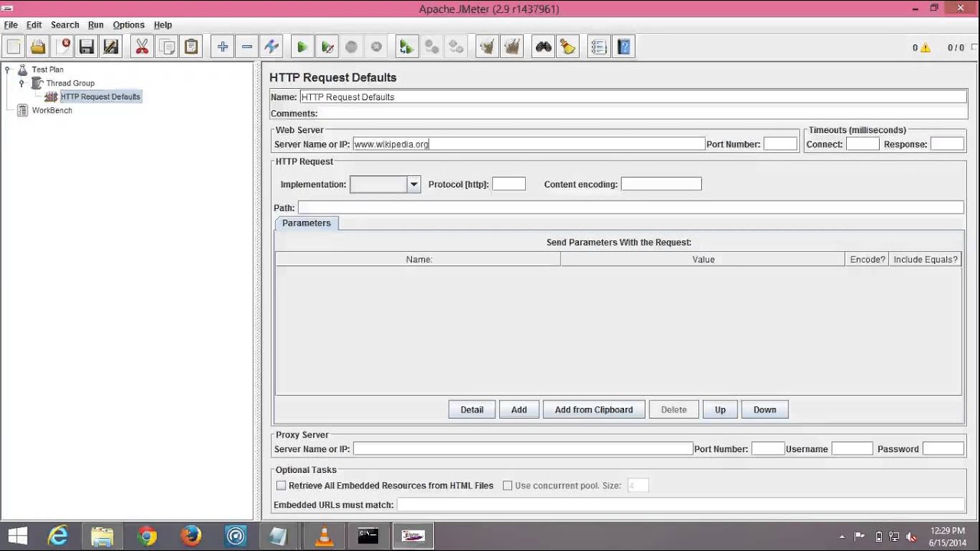Click the Remote shutdown all icon
The width and height of the screenshot is (980, 551).
(456, 47)
